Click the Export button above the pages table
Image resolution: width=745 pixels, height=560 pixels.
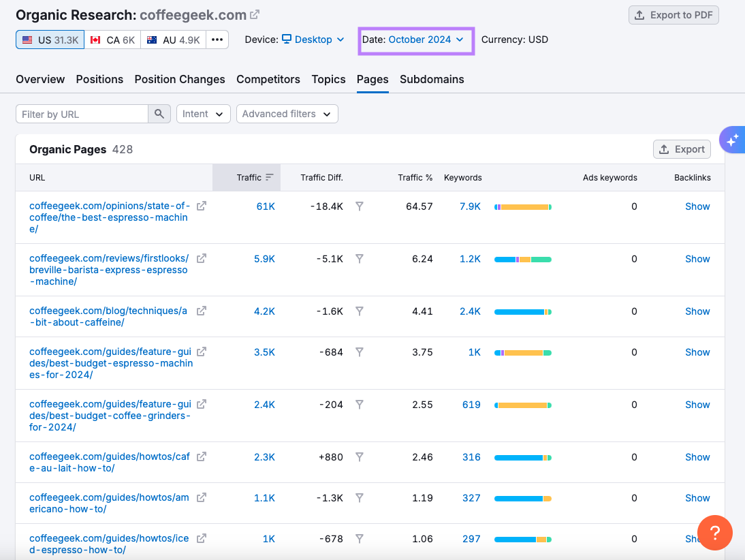tap(682, 149)
